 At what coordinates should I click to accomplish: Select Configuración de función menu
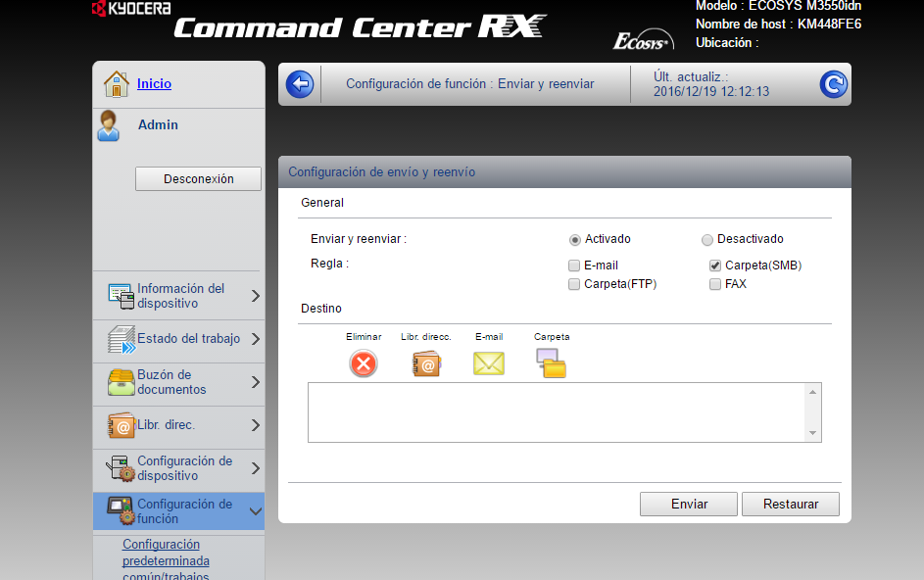point(178,511)
